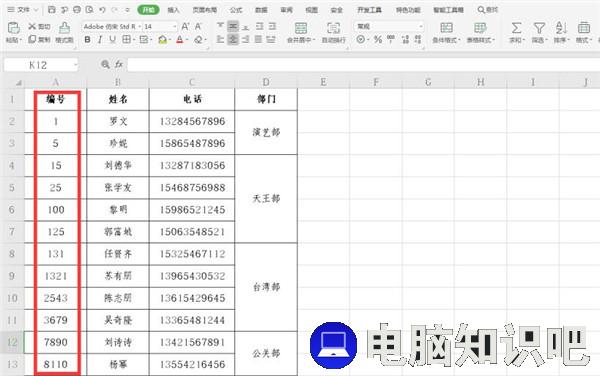
Task: Select column D header
Action: (266, 82)
